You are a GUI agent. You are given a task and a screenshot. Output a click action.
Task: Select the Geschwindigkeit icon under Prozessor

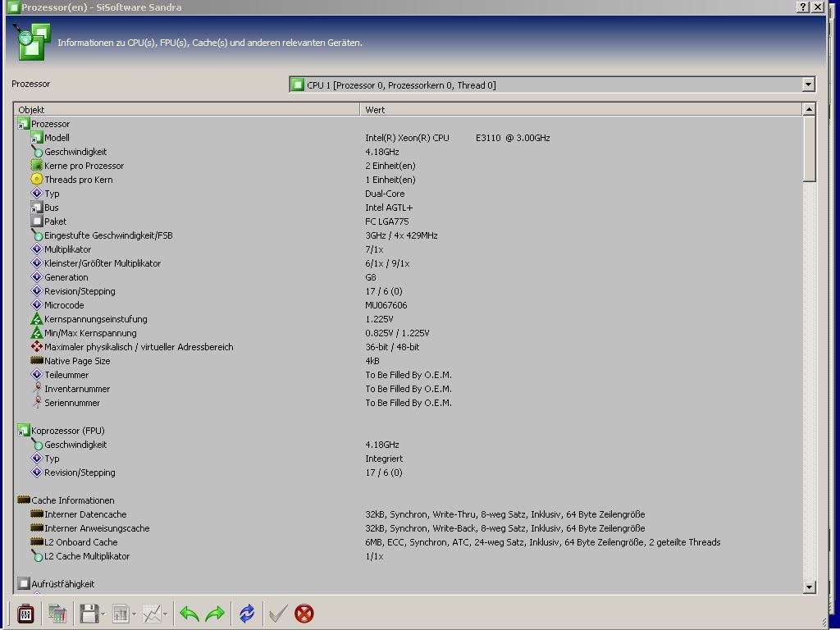coord(36,152)
